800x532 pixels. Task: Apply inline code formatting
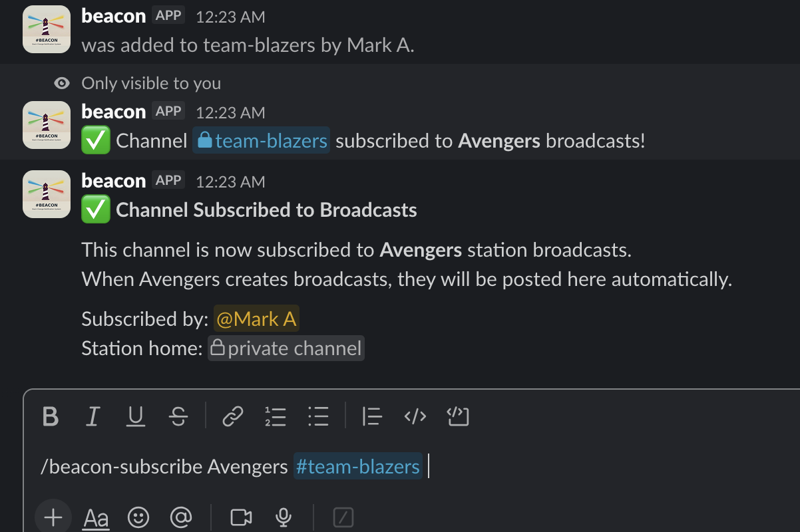415,417
